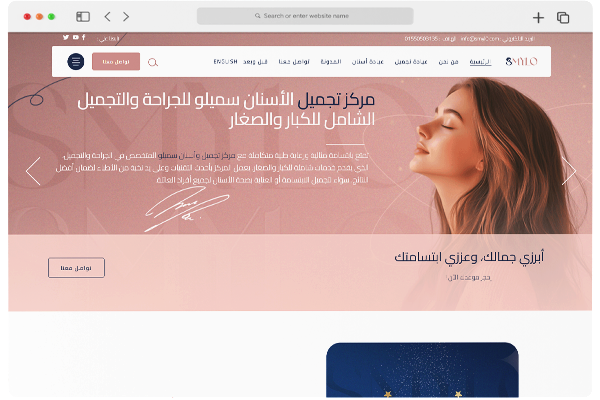Open a new browser tab
The height and width of the screenshot is (400, 600).
click(x=538, y=18)
